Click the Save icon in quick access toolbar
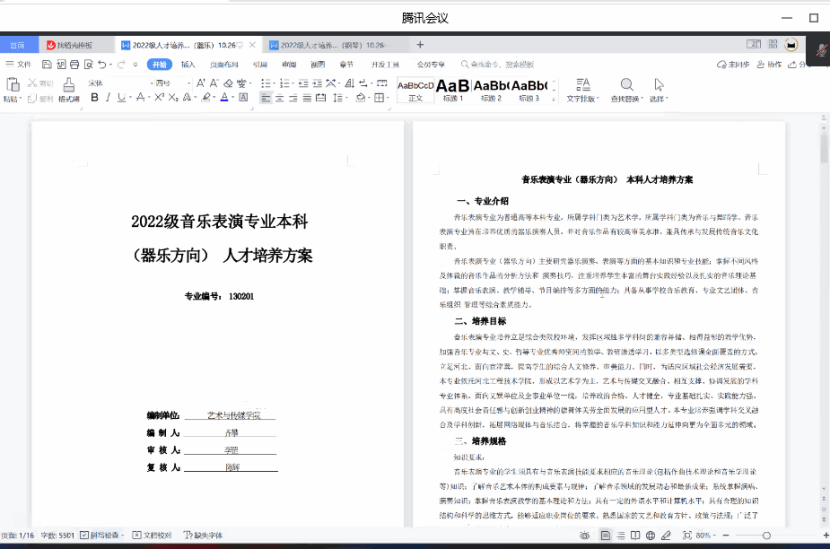Viewport: 830px width, 549px height. [46, 64]
